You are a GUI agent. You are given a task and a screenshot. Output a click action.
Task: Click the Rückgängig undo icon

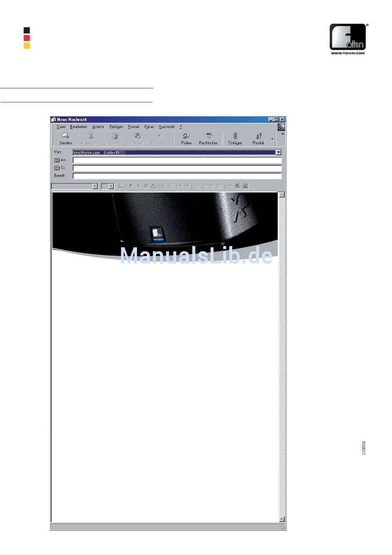click(x=161, y=136)
